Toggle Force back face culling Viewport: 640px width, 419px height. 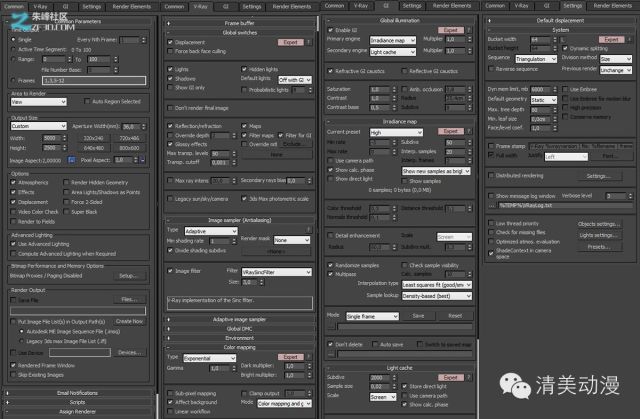point(170,51)
